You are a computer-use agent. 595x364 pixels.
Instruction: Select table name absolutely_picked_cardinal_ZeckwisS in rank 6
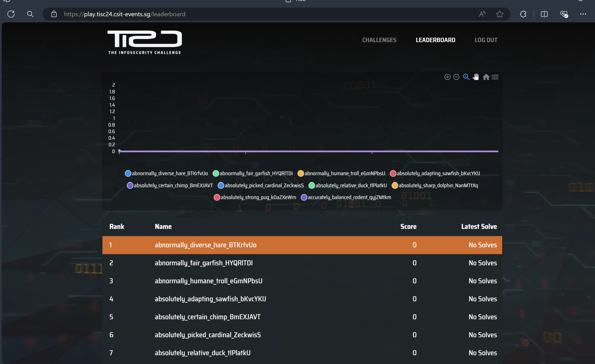point(208,335)
